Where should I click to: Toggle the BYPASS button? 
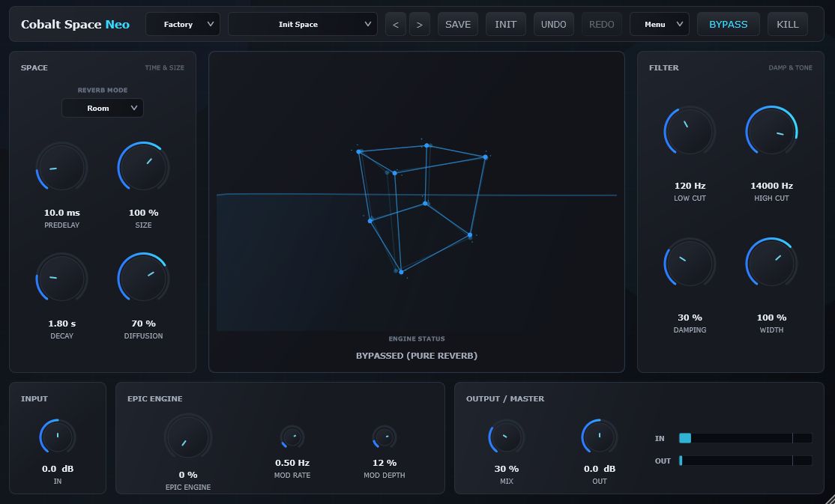tap(729, 25)
